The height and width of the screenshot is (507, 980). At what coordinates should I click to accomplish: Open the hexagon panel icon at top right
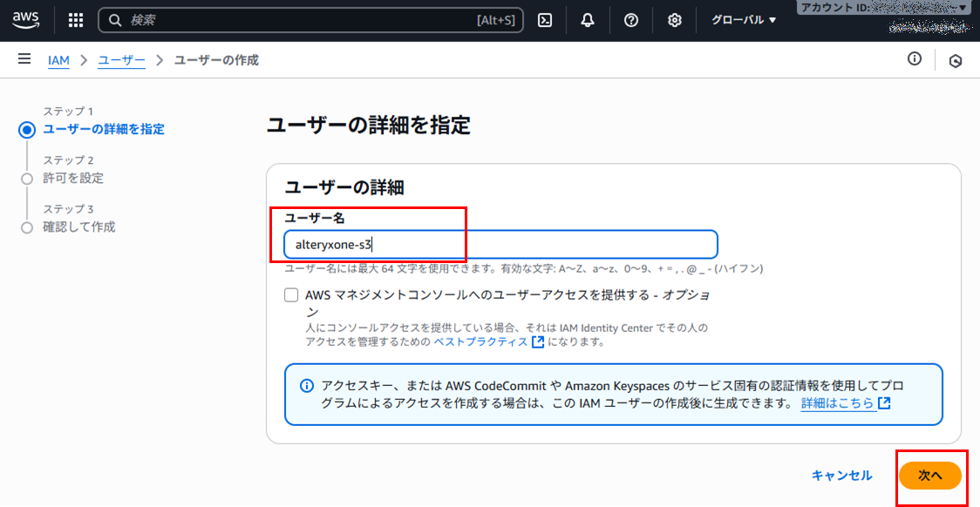pos(956,61)
